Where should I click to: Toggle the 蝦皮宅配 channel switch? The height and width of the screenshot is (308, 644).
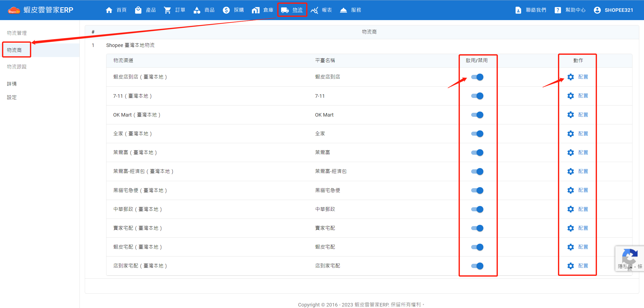[x=477, y=247]
